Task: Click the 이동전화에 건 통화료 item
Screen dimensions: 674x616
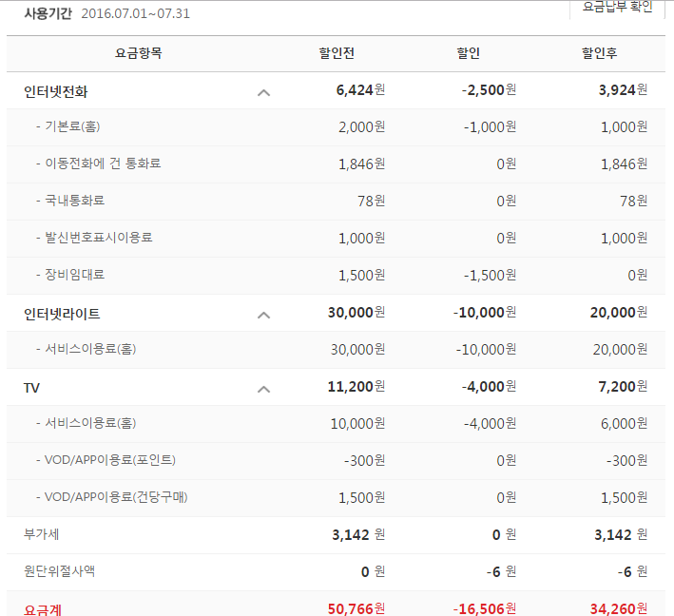Action: pos(103,164)
